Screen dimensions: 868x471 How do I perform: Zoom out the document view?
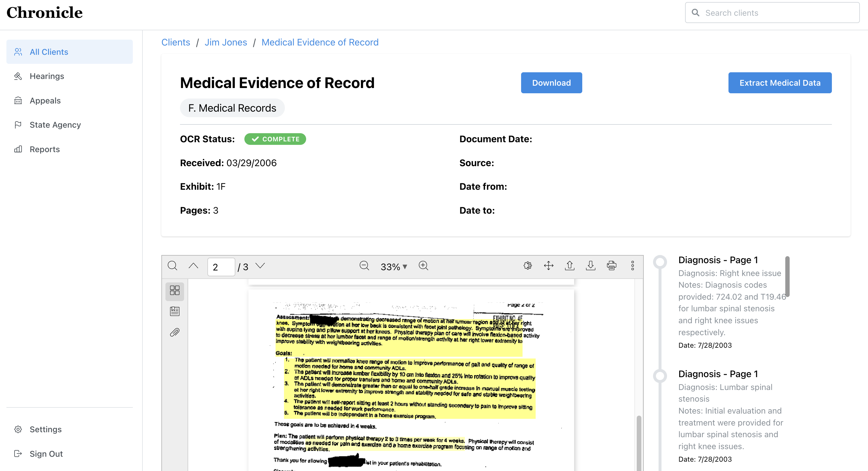[x=365, y=266]
